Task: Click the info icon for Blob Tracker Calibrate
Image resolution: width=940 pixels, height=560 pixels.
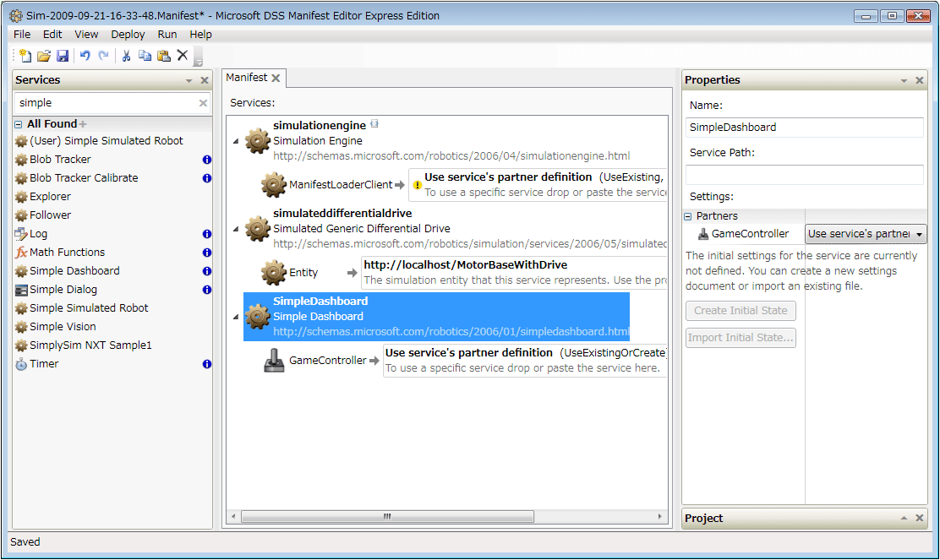Action: (x=207, y=178)
